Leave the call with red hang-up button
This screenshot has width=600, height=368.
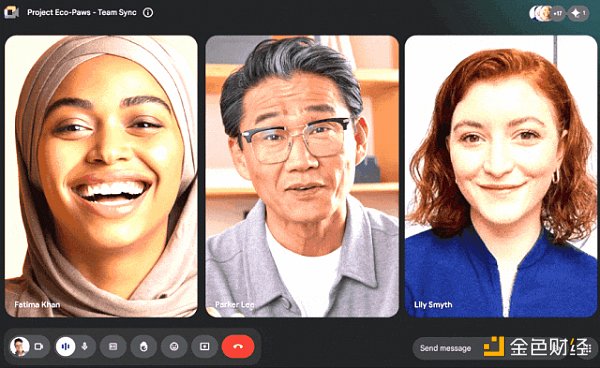(238, 347)
